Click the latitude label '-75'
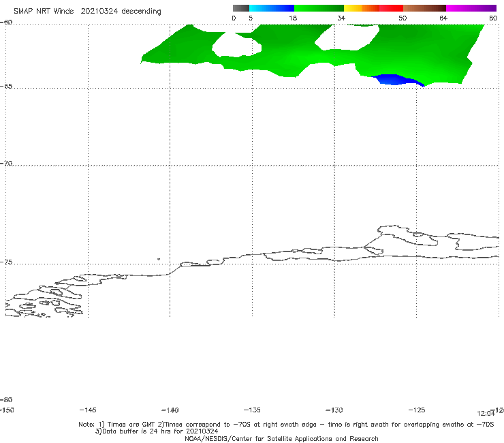Image resolution: width=504 pixels, height=443 pixels. [x=6, y=262]
